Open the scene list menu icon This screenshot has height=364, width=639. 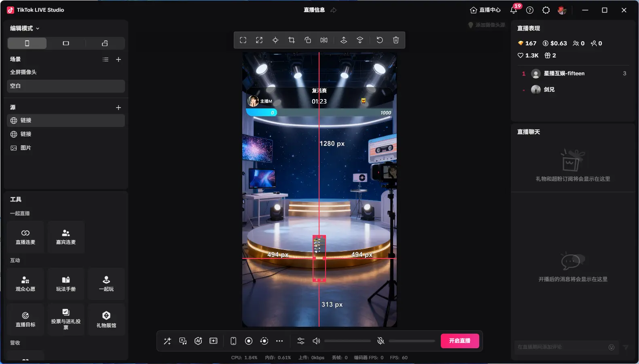point(106,59)
